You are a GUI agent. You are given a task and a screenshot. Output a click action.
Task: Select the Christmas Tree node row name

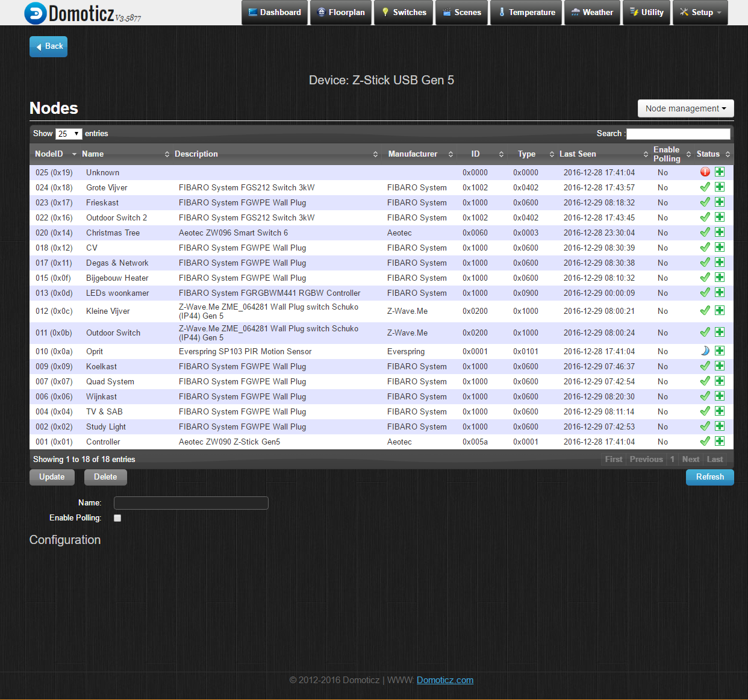point(113,233)
